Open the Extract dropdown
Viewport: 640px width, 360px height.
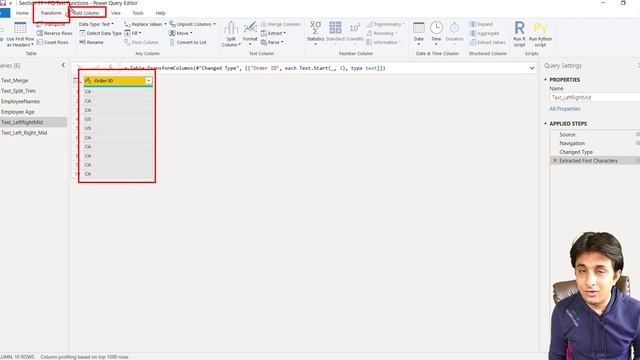click(x=273, y=33)
